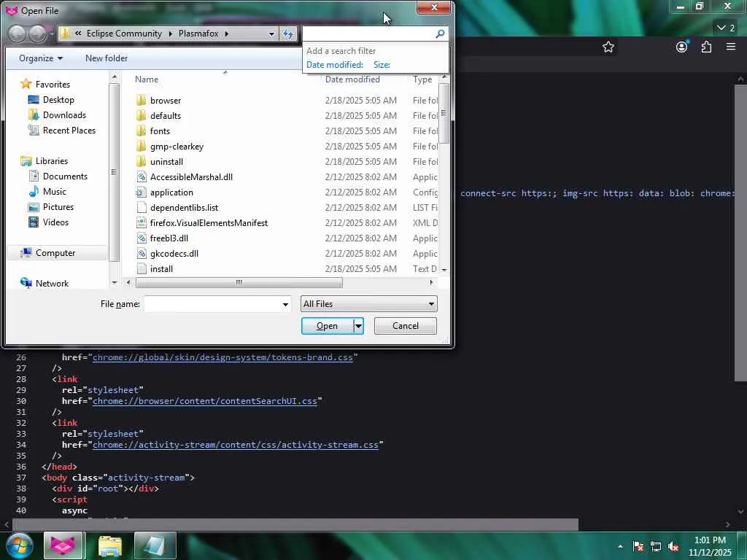The height and width of the screenshot is (560, 747).
Task: Add the Date modified search filter
Action: [334, 65]
